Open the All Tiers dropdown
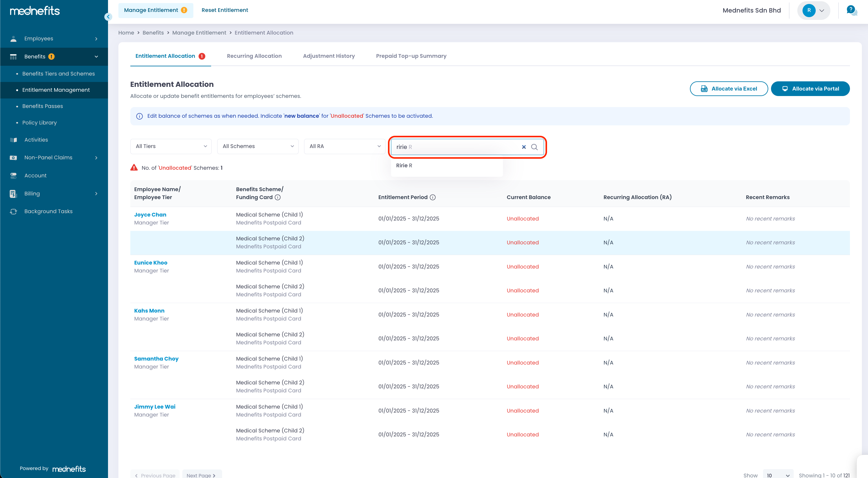Image resolution: width=868 pixels, height=478 pixels. click(171, 146)
